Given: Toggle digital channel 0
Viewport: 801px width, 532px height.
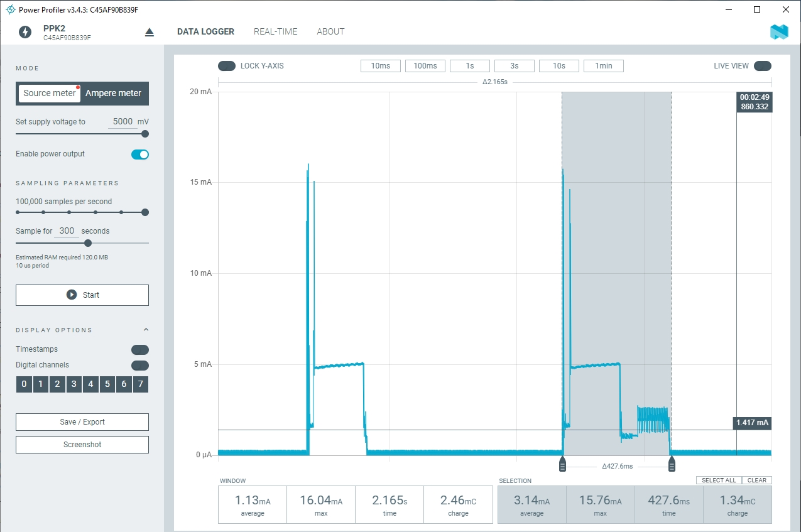Looking at the screenshot, I should click(24, 384).
